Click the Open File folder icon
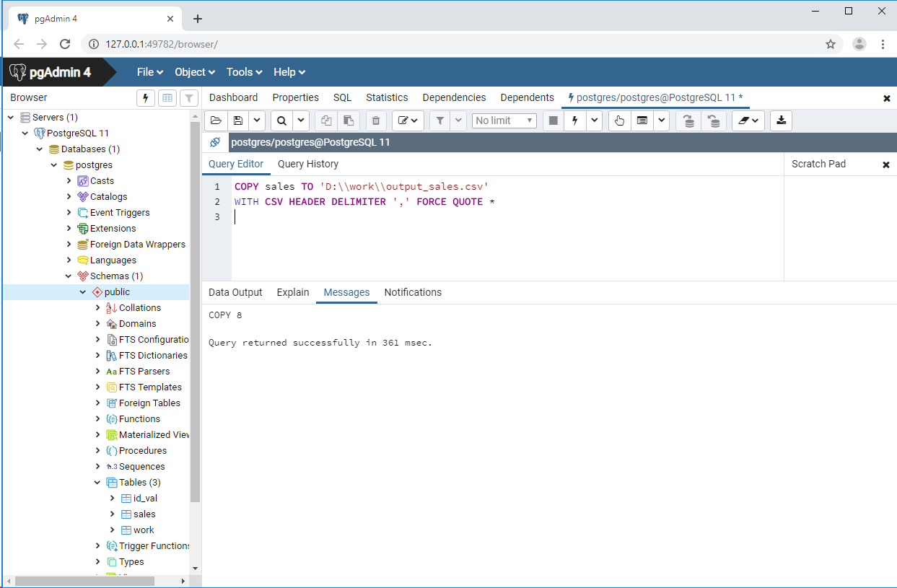 click(x=216, y=120)
